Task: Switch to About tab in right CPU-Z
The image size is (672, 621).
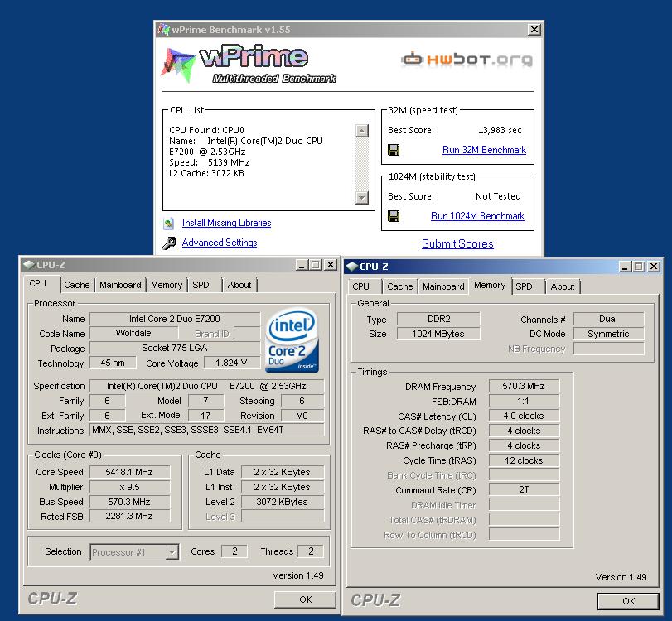Action: pos(563,286)
